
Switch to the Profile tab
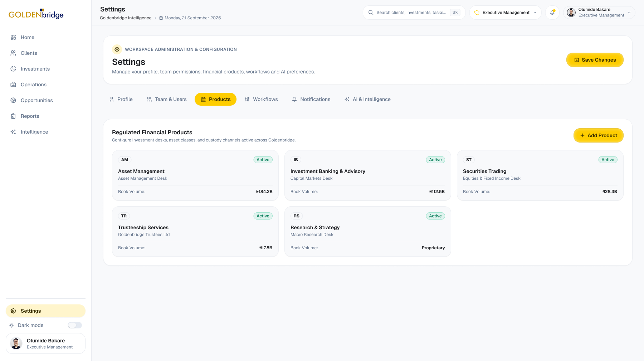[121, 99]
